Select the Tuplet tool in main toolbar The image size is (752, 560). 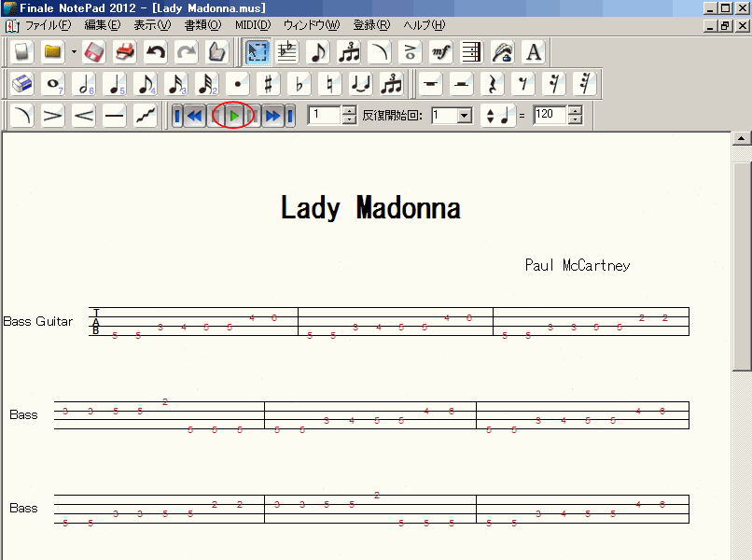(x=349, y=52)
